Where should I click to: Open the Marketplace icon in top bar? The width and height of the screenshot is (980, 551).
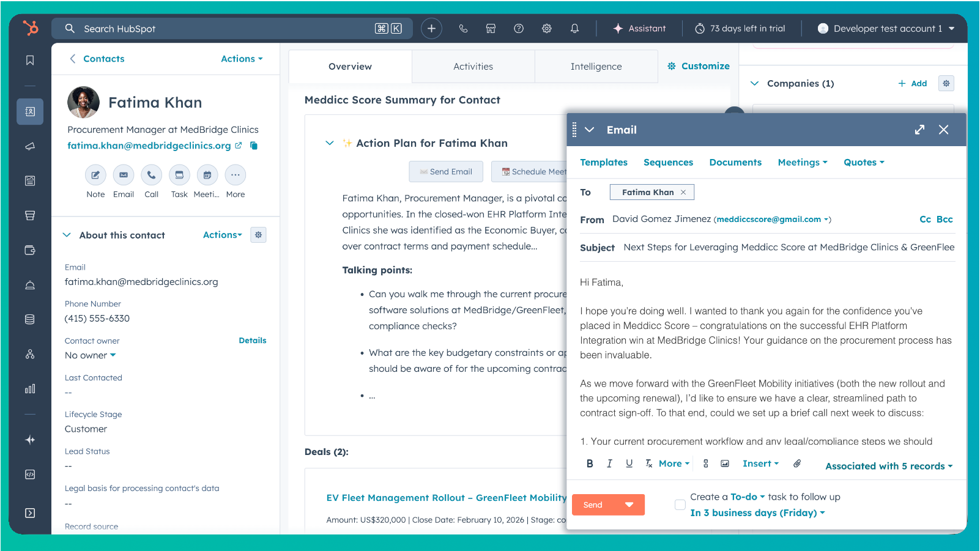(x=491, y=29)
